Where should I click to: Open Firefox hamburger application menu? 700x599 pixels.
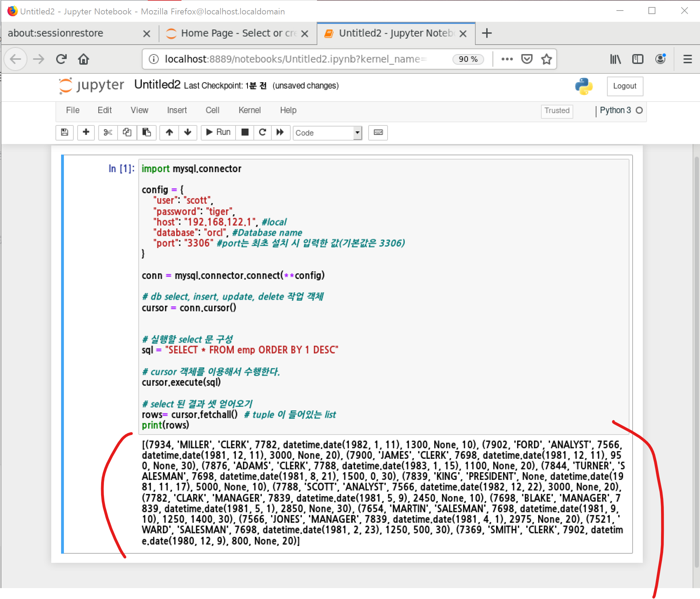click(x=687, y=59)
